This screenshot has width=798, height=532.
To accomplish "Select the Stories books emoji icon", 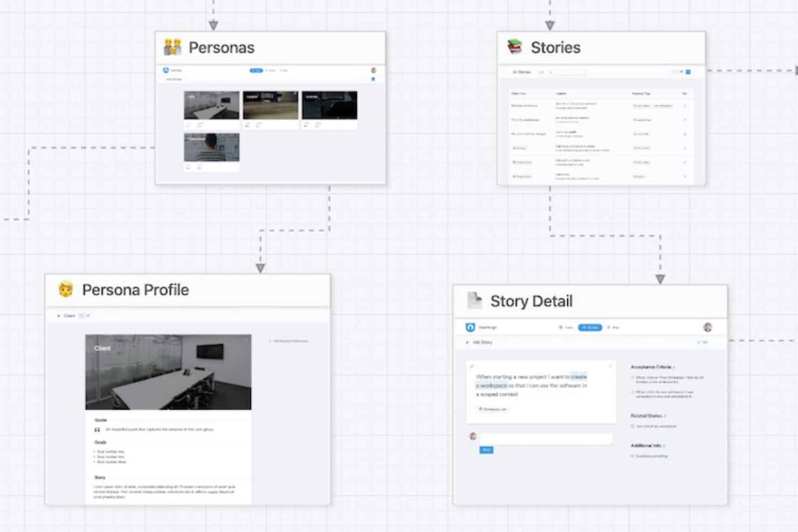I will click(x=515, y=47).
